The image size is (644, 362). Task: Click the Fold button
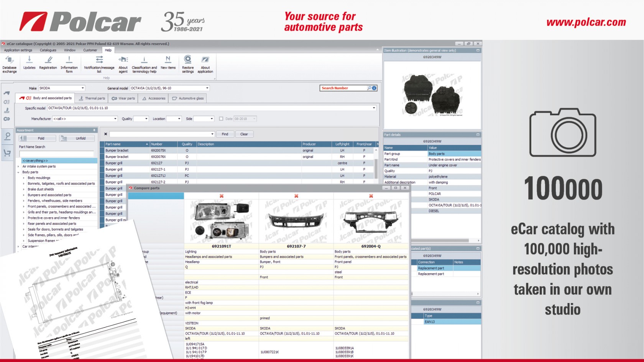[x=38, y=138]
